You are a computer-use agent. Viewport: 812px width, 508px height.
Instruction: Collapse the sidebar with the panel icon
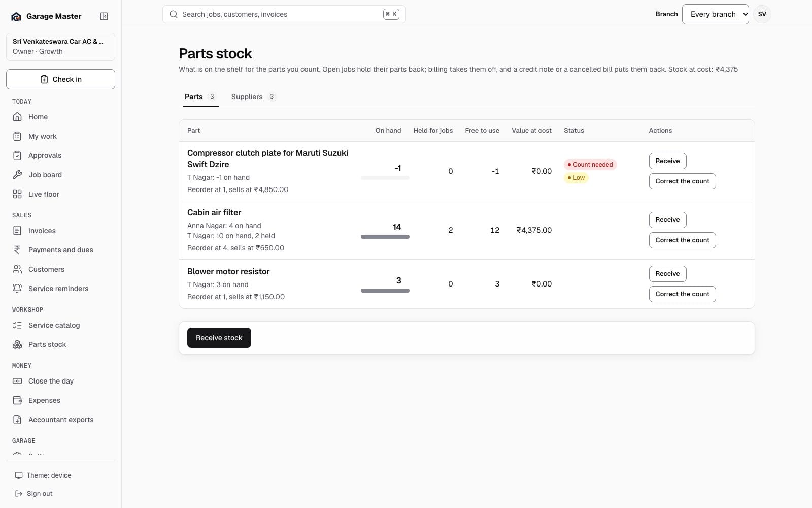(104, 16)
